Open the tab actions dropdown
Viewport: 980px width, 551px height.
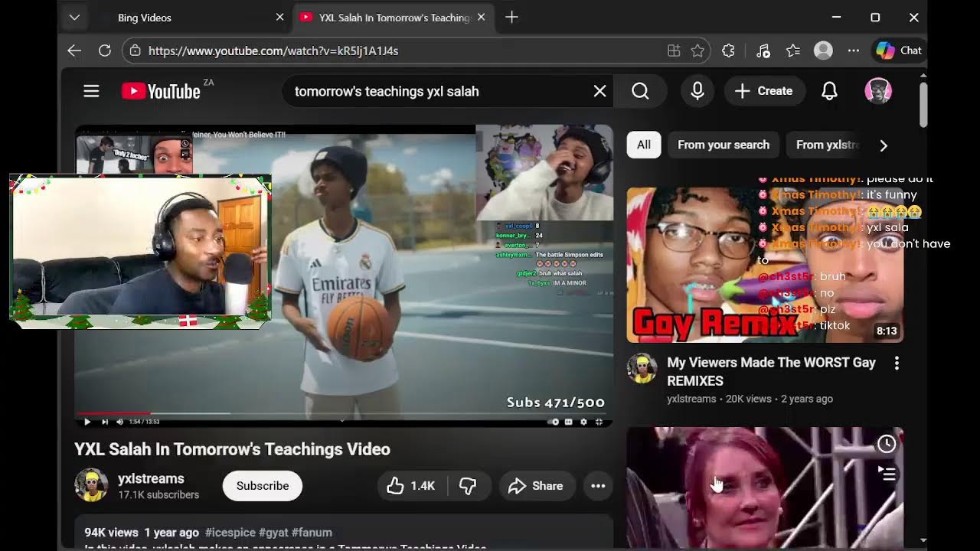click(74, 18)
